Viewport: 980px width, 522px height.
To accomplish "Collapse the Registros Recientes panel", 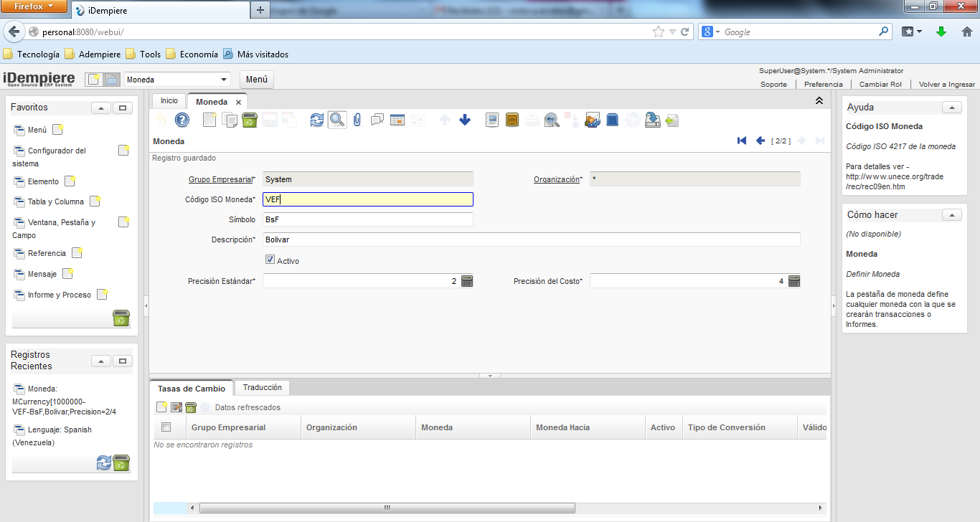I will tap(101, 361).
